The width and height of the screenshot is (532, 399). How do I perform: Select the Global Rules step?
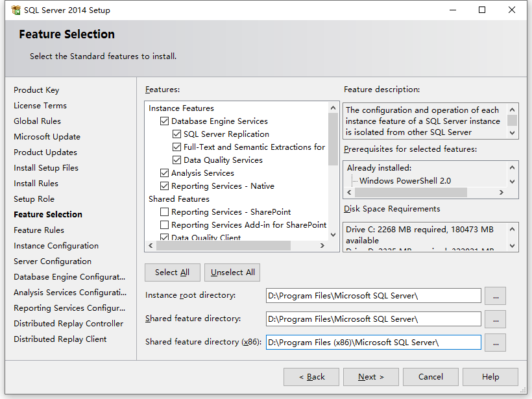click(x=38, y=121)
